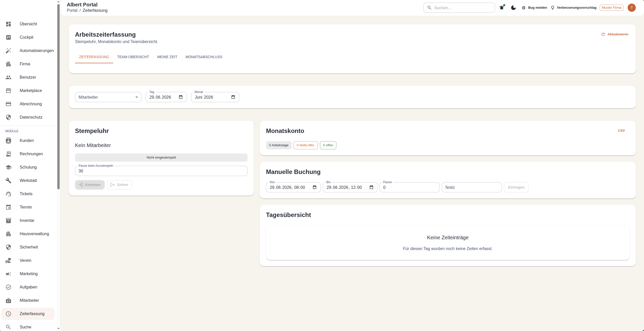The image size is (644, 331).
Task: Click the 0 offen chip
Action: click(x=328, y=145)
